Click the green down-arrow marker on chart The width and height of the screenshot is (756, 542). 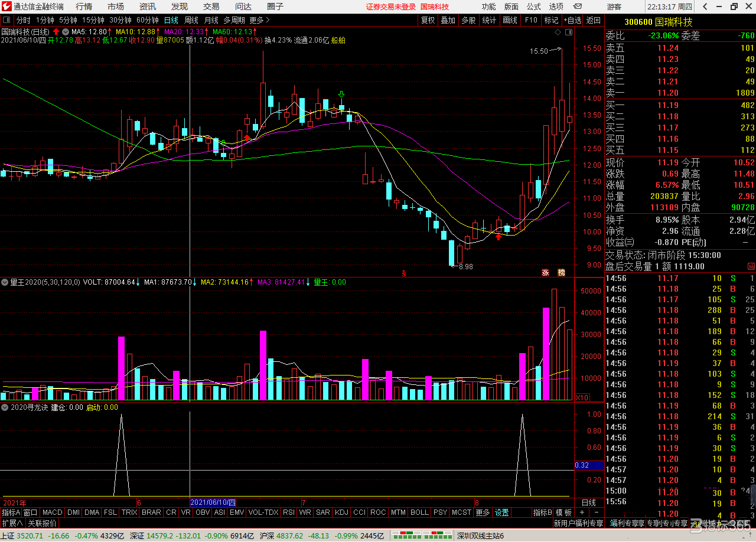[341, 94]
